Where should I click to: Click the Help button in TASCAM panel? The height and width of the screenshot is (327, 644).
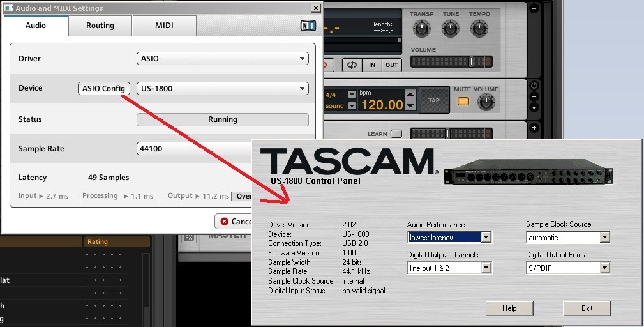pyautogui.click(x=509, y=308)
